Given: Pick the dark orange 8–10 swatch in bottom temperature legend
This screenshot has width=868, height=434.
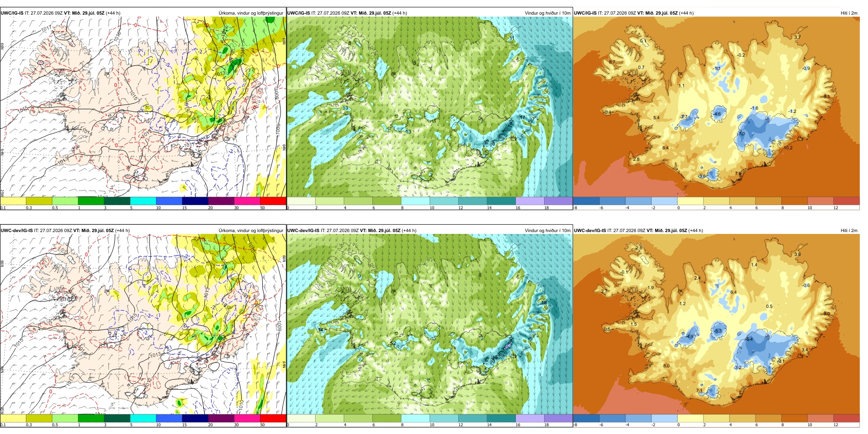Looking at the screenshot, I should [794, 418].
